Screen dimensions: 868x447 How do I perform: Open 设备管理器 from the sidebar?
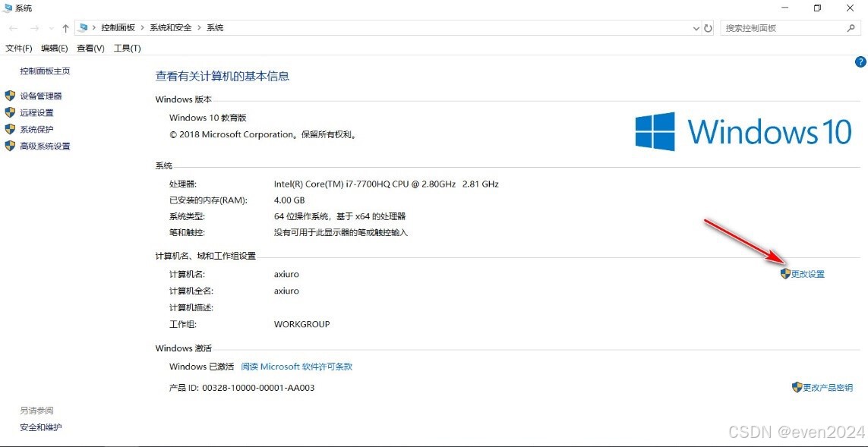[x=41, y=96]
